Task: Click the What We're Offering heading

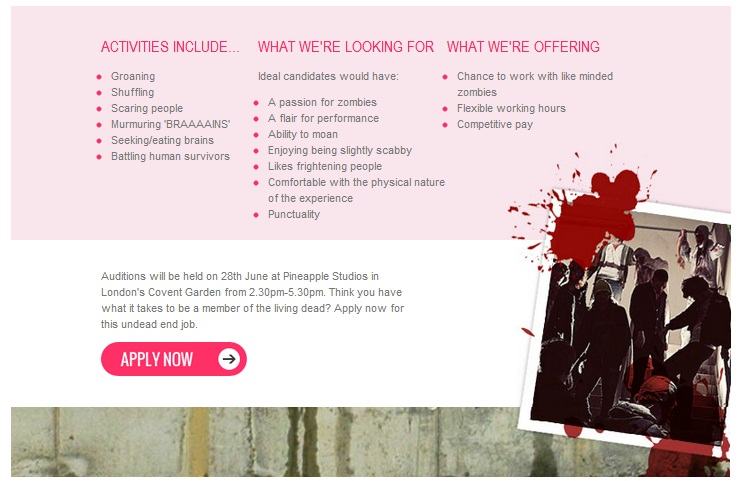Action: (x=523, y=47)
